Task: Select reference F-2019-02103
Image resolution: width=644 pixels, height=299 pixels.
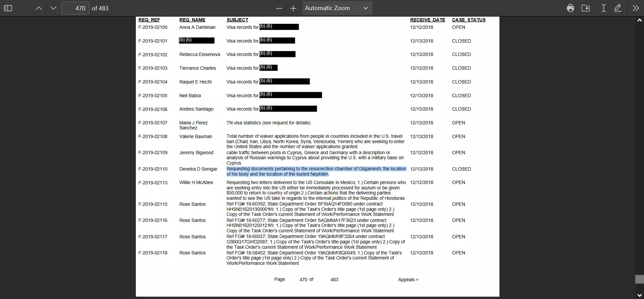Action: (x=153, y=68)
